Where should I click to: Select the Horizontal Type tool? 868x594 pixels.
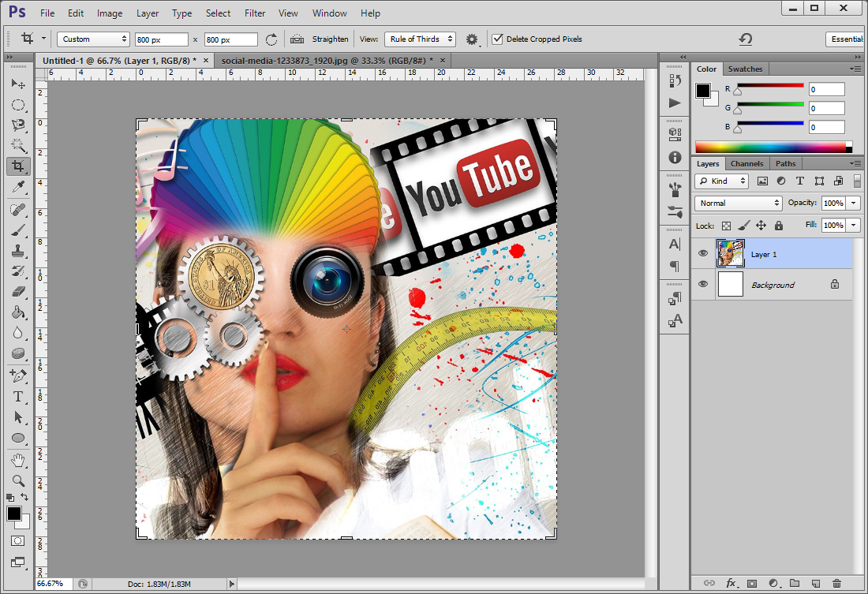tap(18, 397)
